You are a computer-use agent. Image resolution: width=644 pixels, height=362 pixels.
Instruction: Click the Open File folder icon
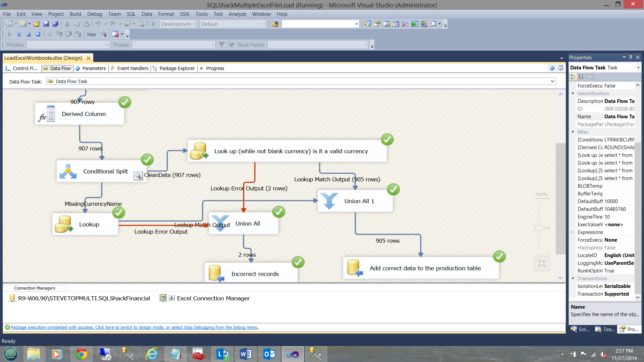(37, 24)
